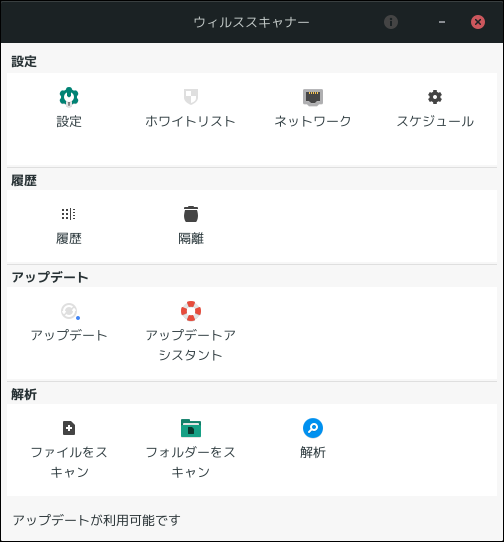Open the 履歴 list icon
This screenshot has width=504, height=542.
click(69, 214)
